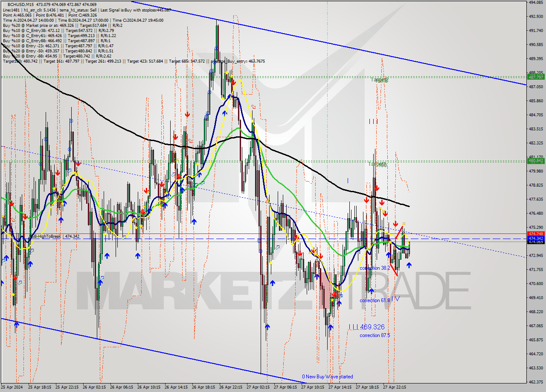
Task: Click the 462.375 price axis label
Action: pyautogui.click(x=536, y=382)
